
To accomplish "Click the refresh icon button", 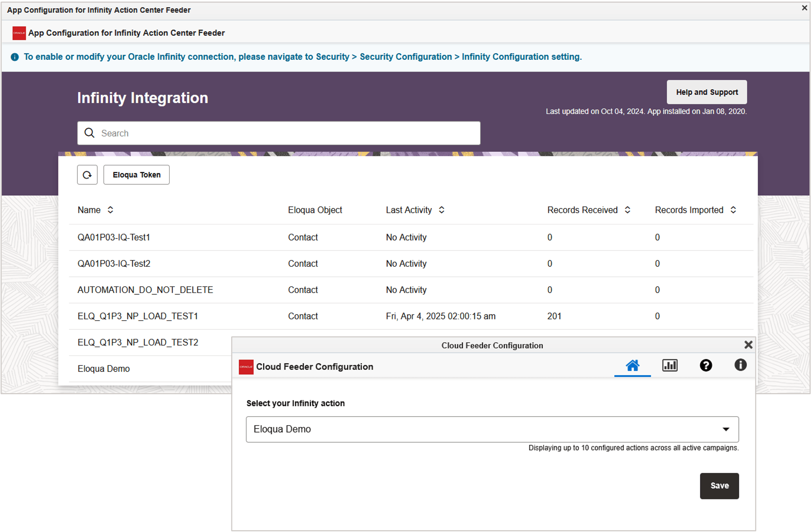I will coord(87,175).
